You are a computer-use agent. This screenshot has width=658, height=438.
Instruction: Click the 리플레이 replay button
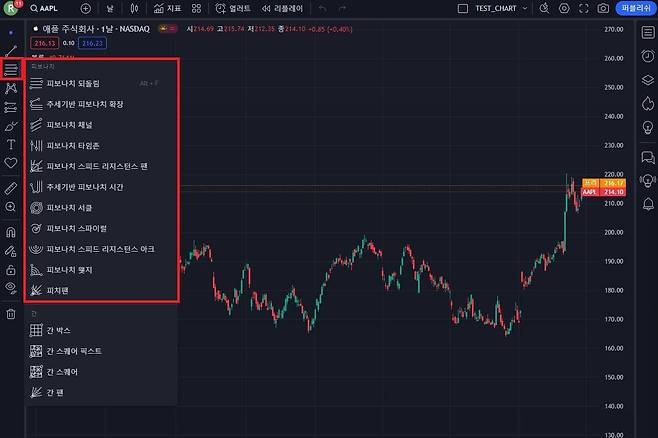[281, 8]
